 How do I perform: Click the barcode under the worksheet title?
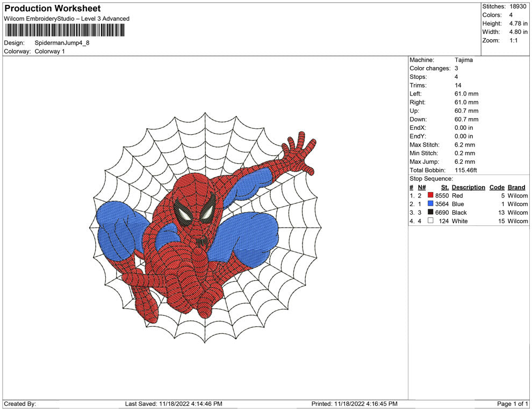click(x=64, y=31)
